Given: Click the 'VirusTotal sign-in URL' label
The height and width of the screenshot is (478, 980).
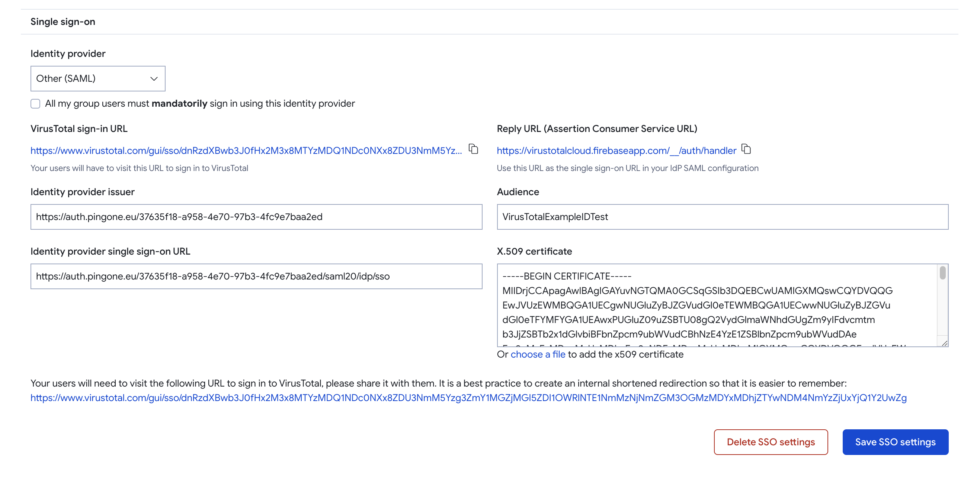Looking at the screenshot, I should [x=79, y=129].
